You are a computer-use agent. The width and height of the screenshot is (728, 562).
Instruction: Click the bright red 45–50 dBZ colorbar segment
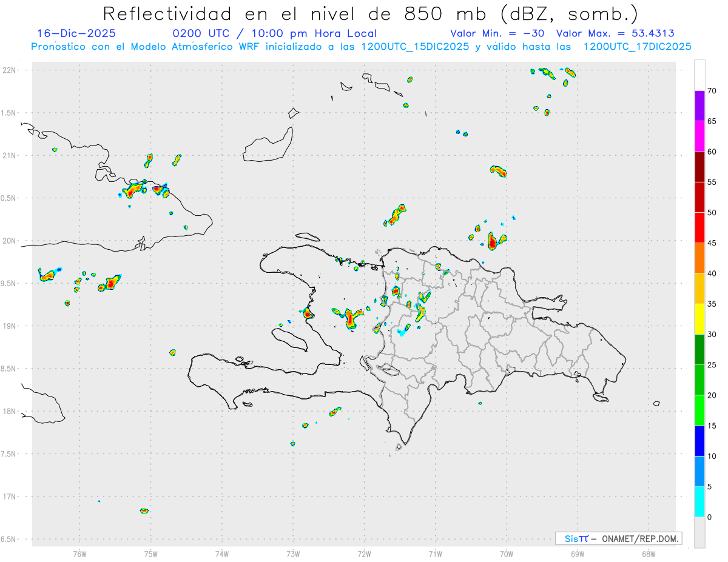699,228
